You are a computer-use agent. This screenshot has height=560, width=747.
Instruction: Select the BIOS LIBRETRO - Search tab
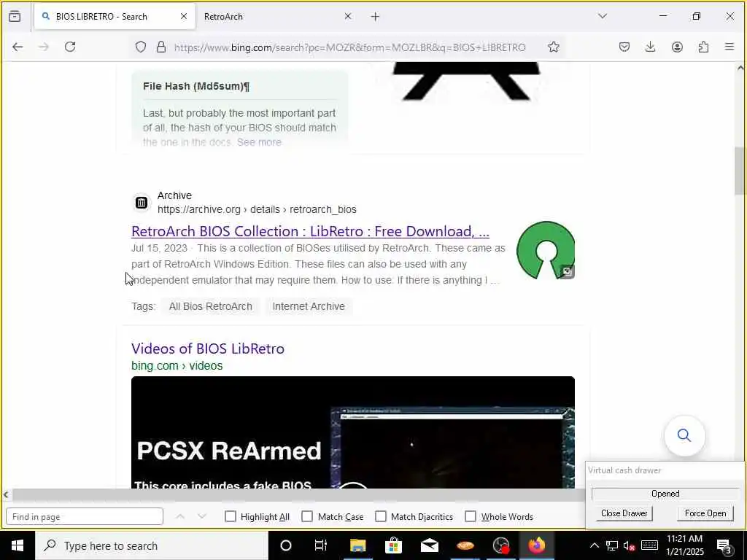point(115,17)
